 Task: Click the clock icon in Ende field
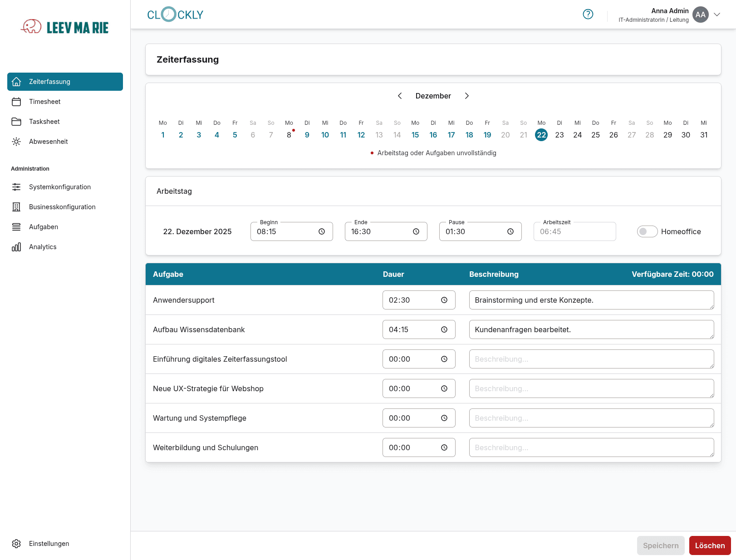[x=416, y=231]
